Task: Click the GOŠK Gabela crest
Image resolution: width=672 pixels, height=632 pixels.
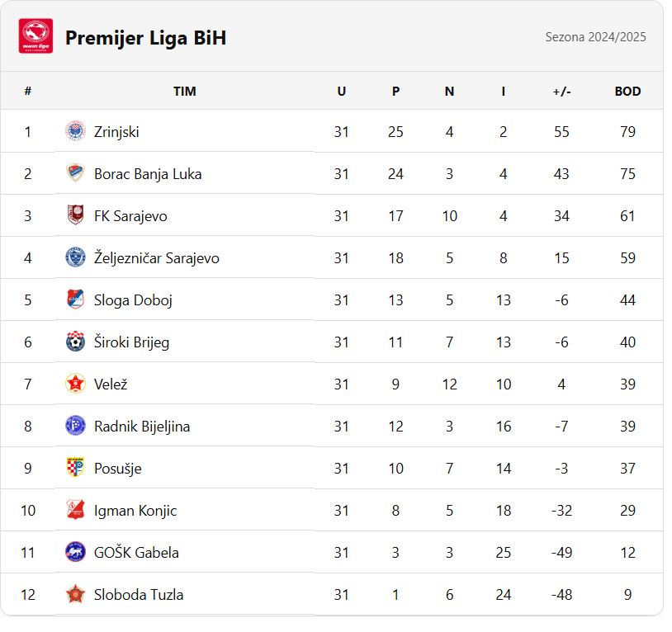Action: click(76, 553)
